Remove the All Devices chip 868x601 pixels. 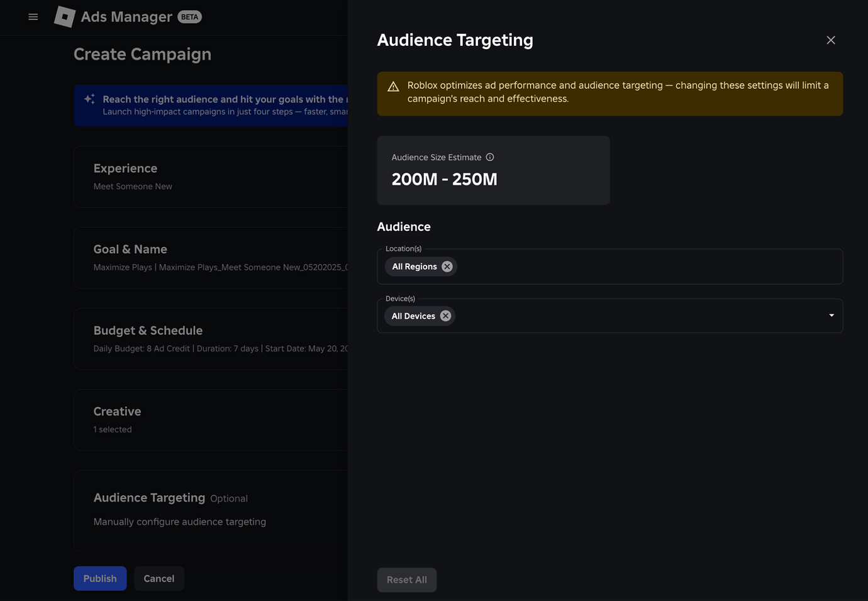point(445,316)
